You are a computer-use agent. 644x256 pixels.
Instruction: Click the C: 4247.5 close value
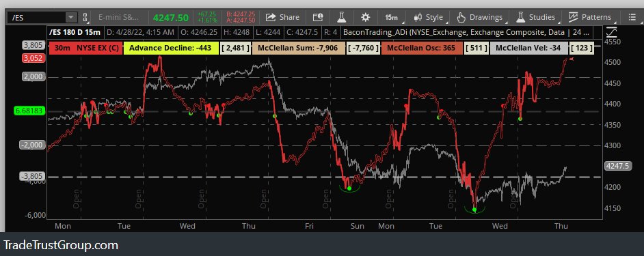[303, 31]
